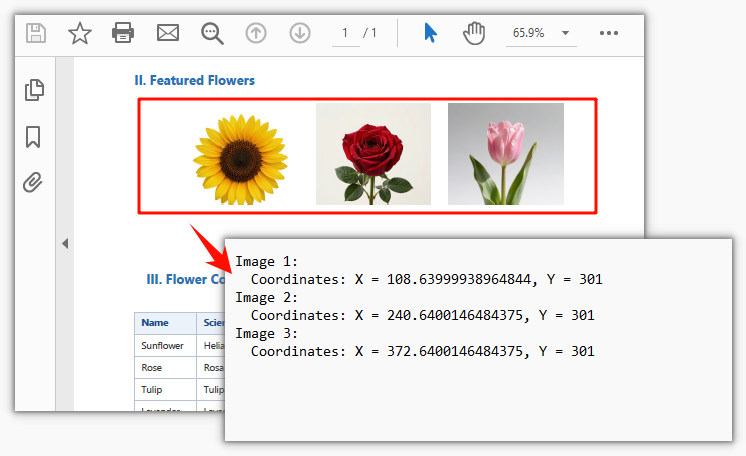
Task: Open the three-dots more tools menu
Action: (x=609, y=33)
